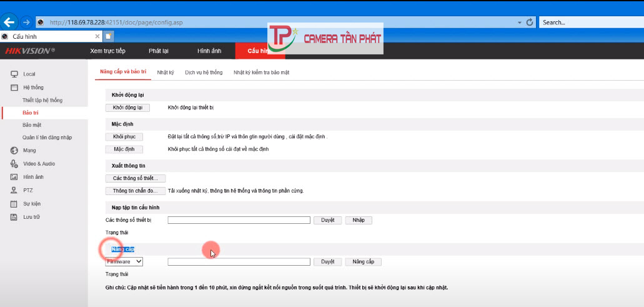The height and width of the screenshot is (307, 644).
Task: Open Local settings in sidebar
Action: (x=29, y=74)
